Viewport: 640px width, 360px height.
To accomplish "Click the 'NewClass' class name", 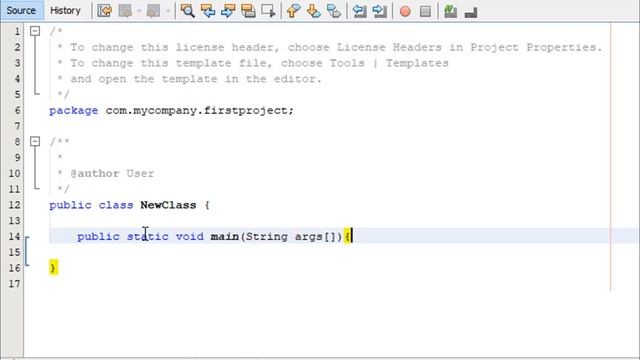I will point(168,205).
